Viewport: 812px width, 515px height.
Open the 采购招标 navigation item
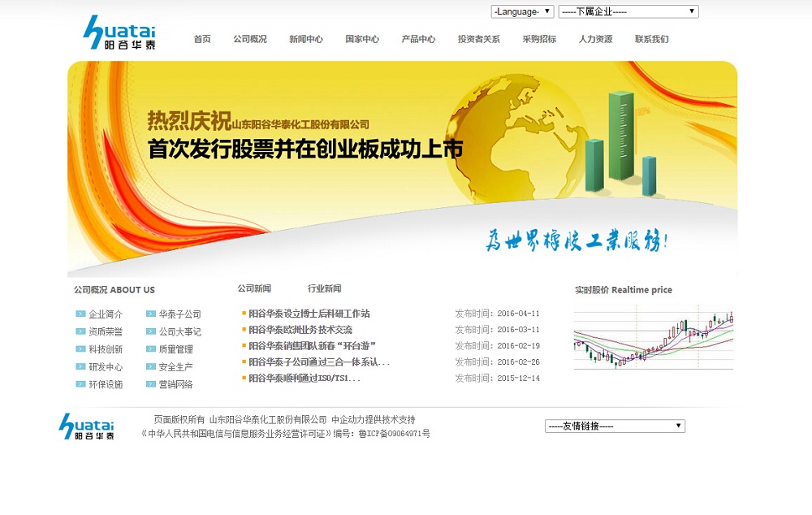[x=539, y=39]
